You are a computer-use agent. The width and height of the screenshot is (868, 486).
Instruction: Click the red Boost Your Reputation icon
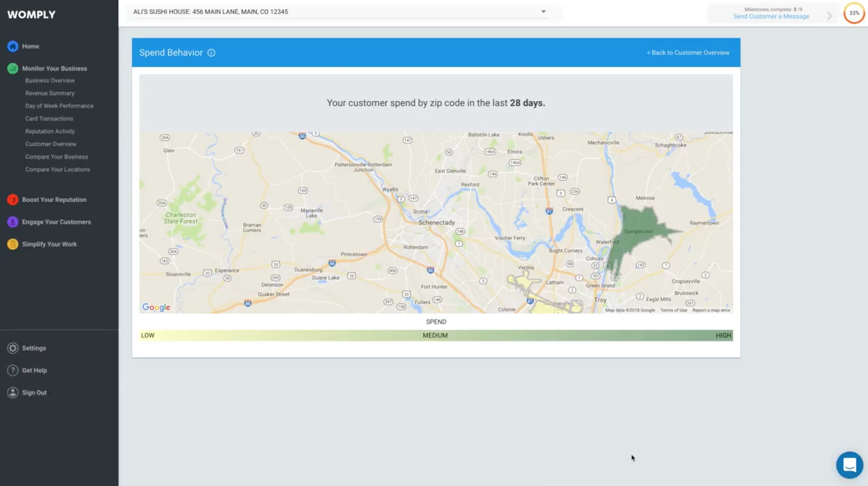click(13, 199)
